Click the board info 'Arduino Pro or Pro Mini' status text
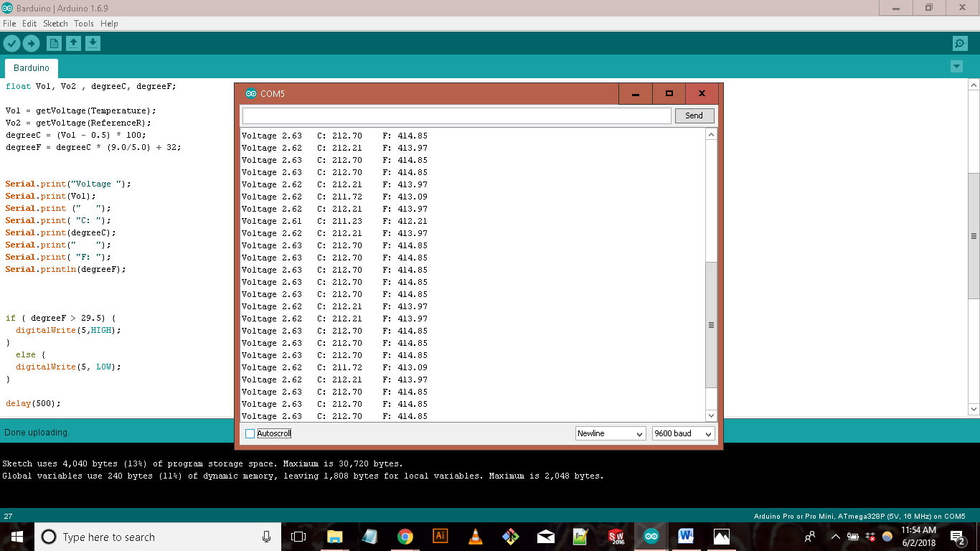This screenshot has width=980, height=551. pos(859,517)
